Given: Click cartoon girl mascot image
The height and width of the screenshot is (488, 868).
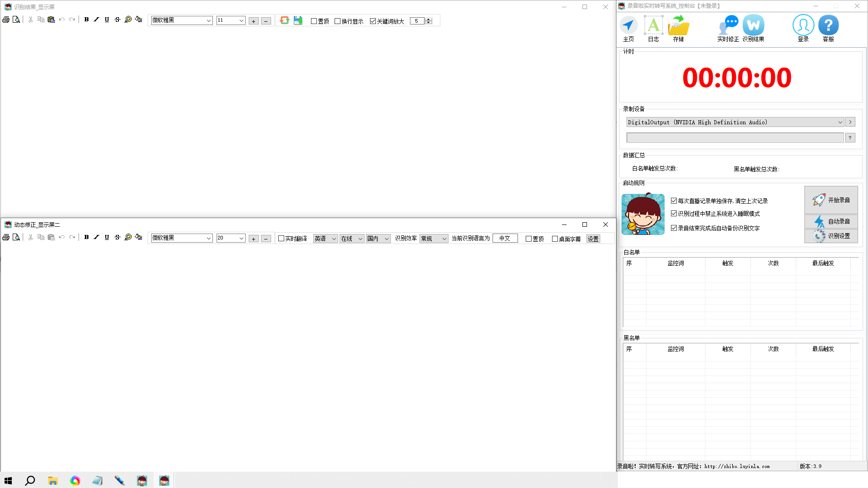Looking at the screenshot, I should tap(643, 214).
